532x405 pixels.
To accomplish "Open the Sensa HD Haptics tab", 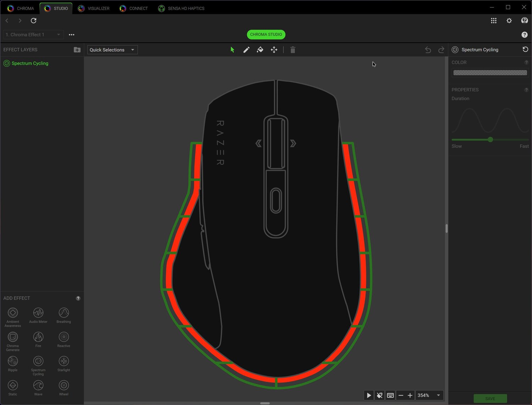I will (x=181, y=8).
